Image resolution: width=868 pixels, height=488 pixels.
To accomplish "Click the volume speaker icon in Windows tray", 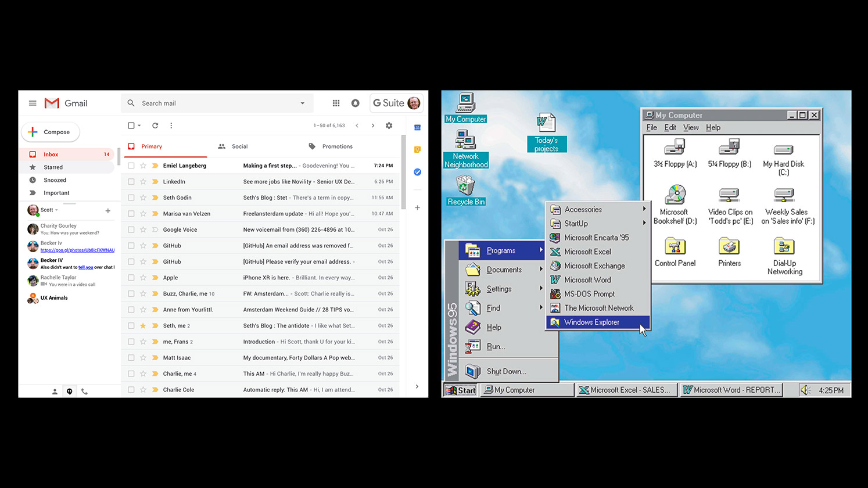I will [805, 390].
